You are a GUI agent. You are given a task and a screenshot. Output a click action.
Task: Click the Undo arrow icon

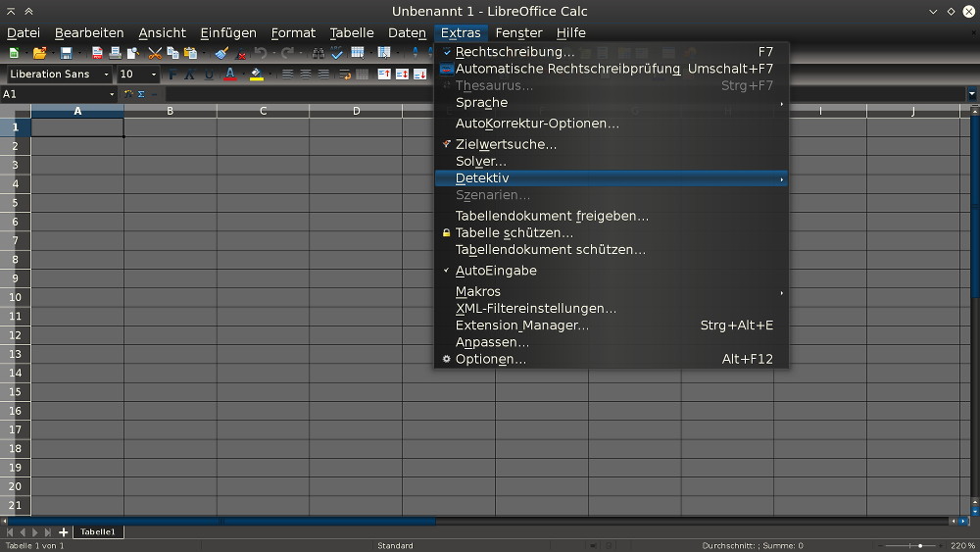[x=261, y=53]
